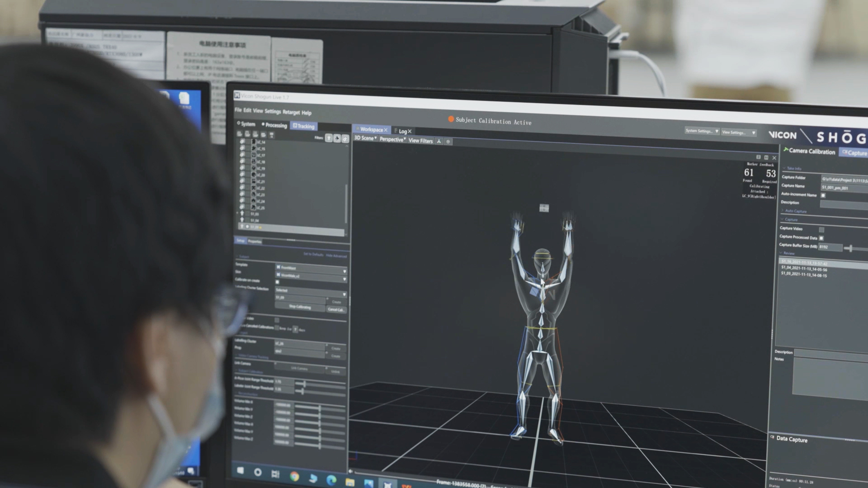Split the workspace view horizontally
This screenshot has height=488, width=868.
click(x=758, y=157)
